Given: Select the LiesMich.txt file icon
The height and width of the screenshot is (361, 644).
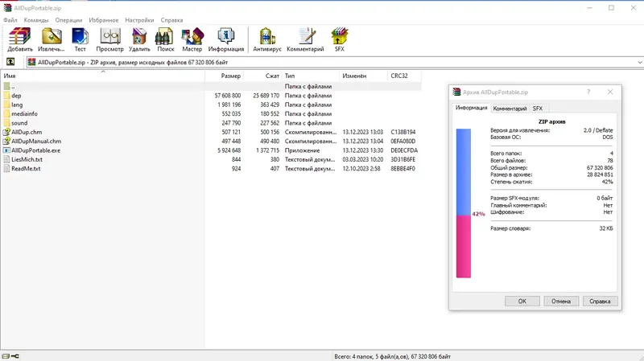Looking at the screenshot, I should 7,159.
